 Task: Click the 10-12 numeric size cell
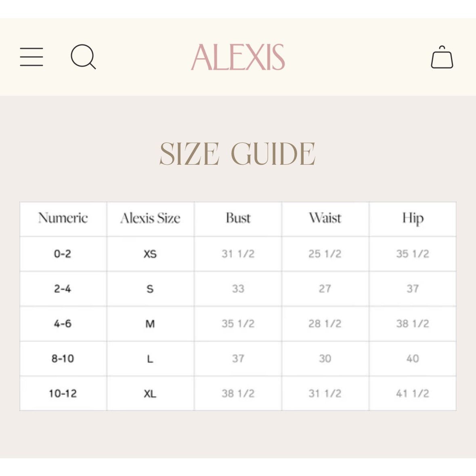(63, 394)
